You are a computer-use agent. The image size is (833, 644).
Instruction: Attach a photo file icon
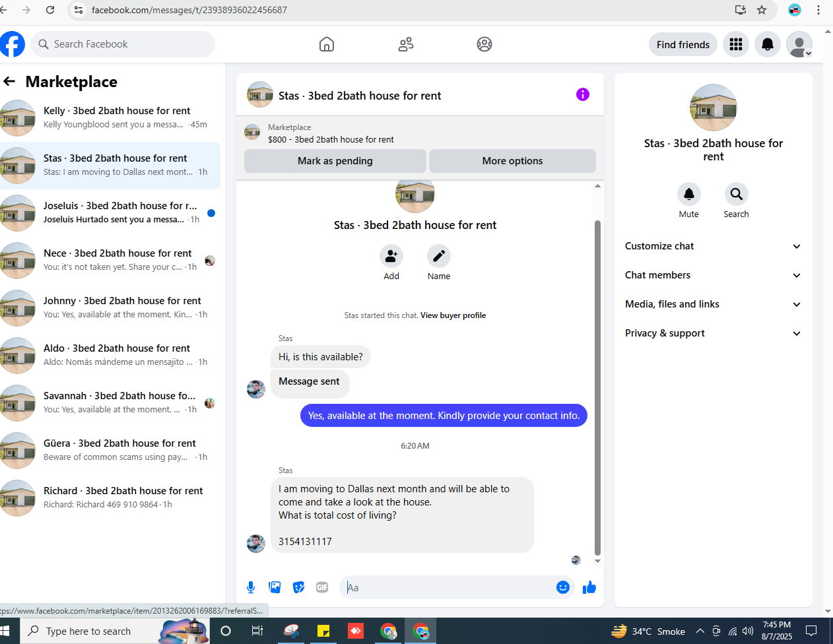pyautogui.click(x=275, y=587)
